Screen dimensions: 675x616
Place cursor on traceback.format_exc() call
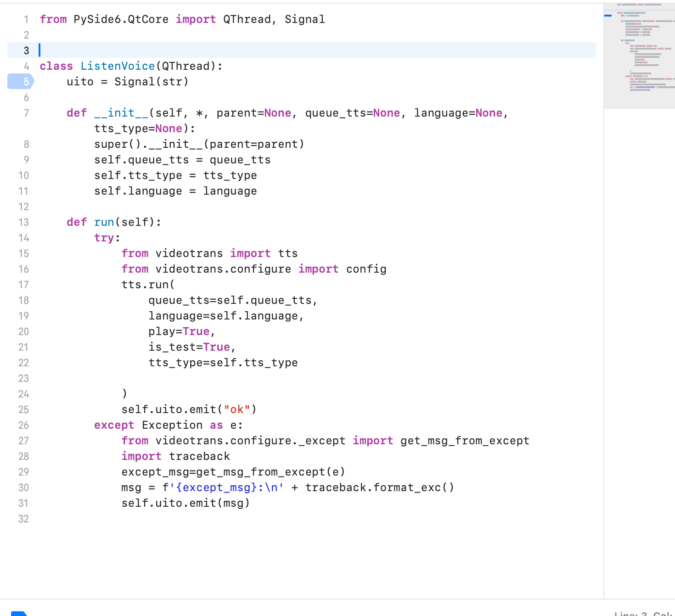[x=380, y=487]
